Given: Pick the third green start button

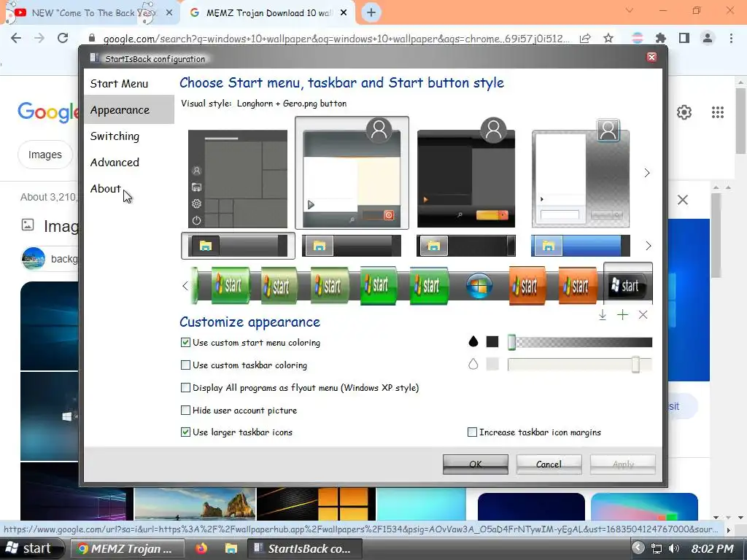Looking at the screenshot, I should pyautogui.click(x=329, y=286).
